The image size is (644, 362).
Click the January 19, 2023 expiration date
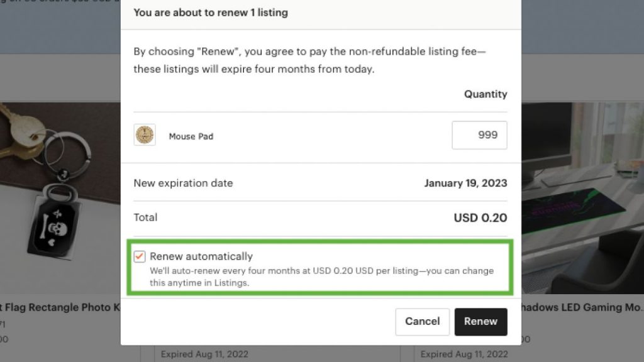coord(465,184)
